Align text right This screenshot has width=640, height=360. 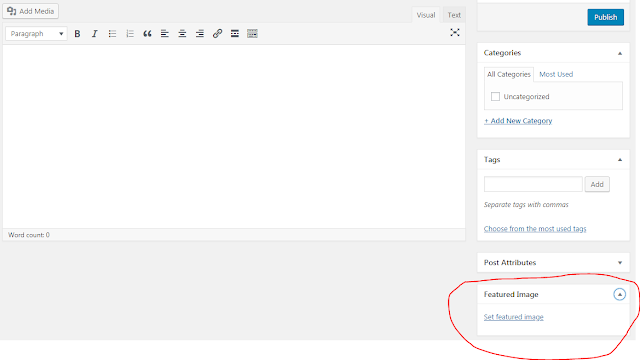200,33
